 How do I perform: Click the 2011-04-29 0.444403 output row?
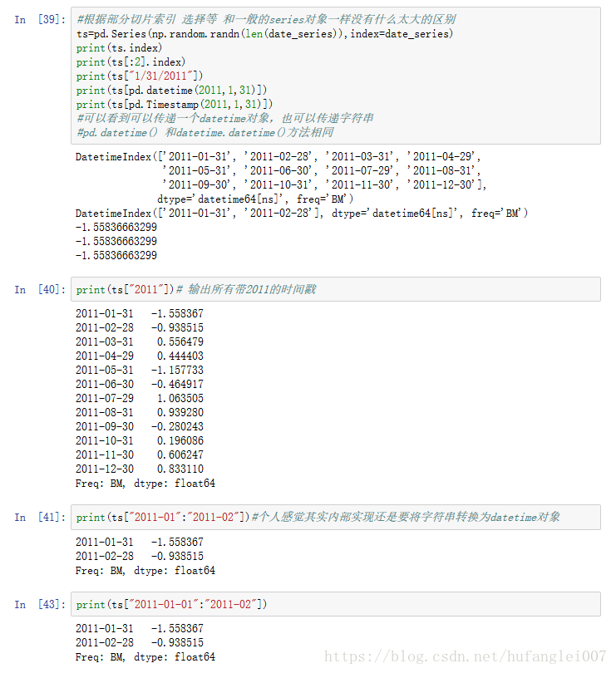point(139,356)
